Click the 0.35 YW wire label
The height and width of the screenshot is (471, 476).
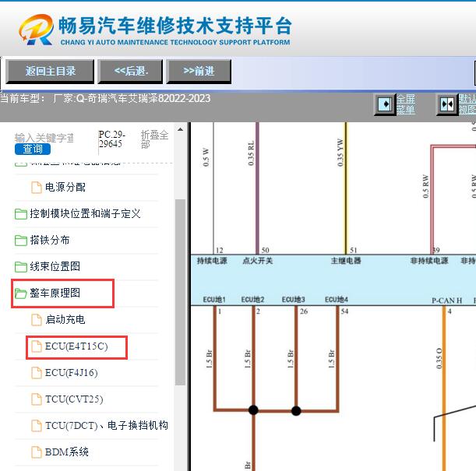(340, 153)
